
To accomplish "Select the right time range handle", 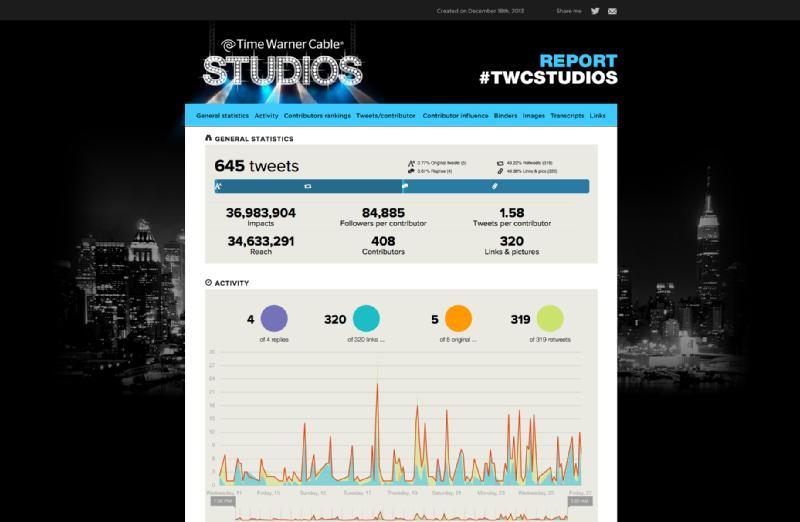I will point(581,501).
